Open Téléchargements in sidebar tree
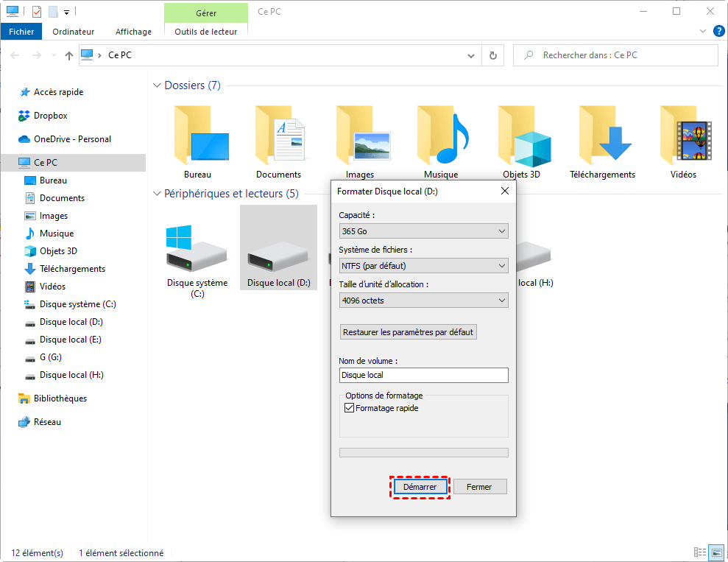 tap(72, 269)
